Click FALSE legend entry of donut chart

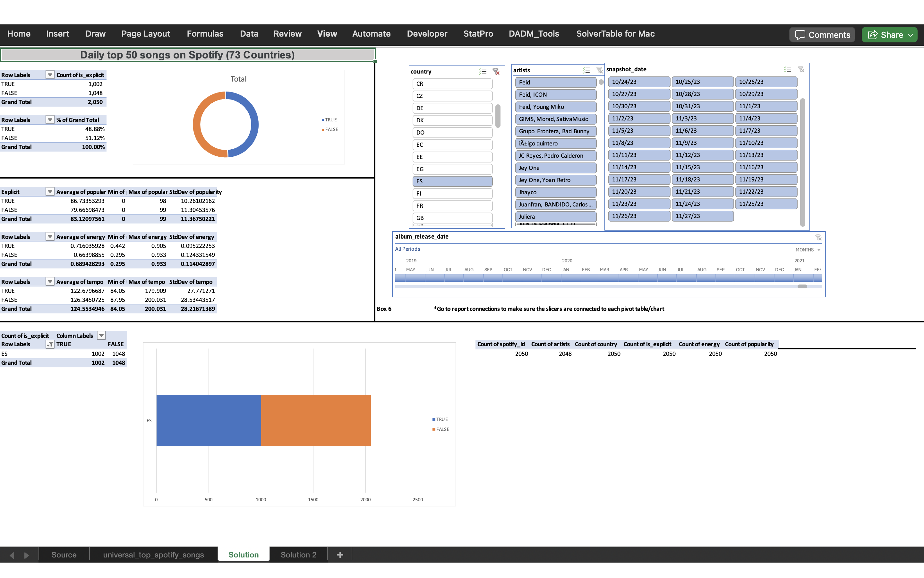pyautogui.click(x=330, y=129)
